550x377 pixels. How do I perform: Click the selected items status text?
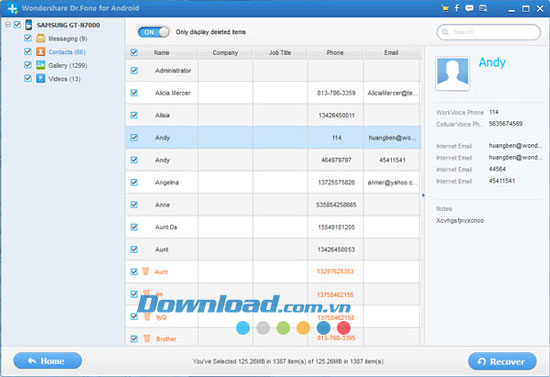[288, 361]
